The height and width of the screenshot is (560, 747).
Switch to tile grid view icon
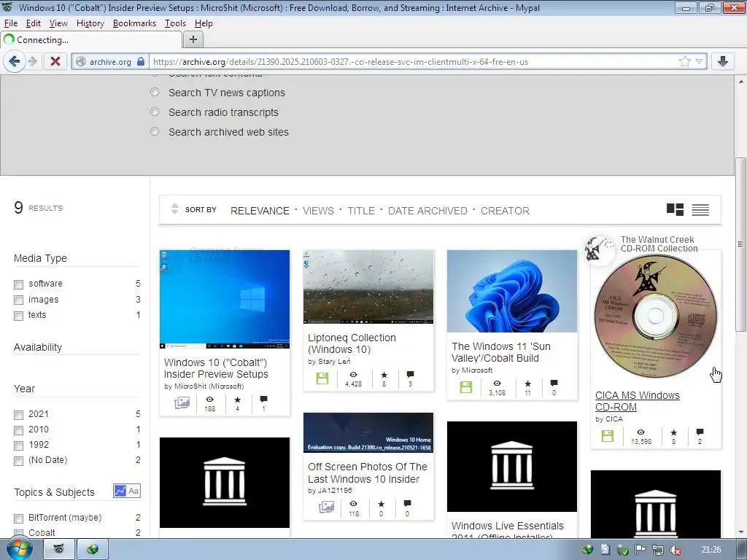click(x=675, y=209)
